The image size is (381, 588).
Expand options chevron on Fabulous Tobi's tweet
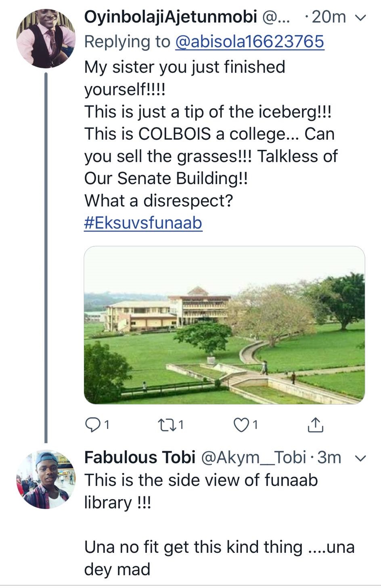click(x=360, y=458)
